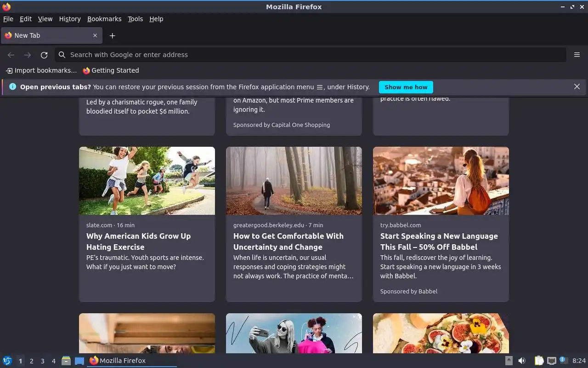Viewport: 588px width, 368px height.
Task: Open the figs and flowers platter thumbnail
Action: click(441, 333)
